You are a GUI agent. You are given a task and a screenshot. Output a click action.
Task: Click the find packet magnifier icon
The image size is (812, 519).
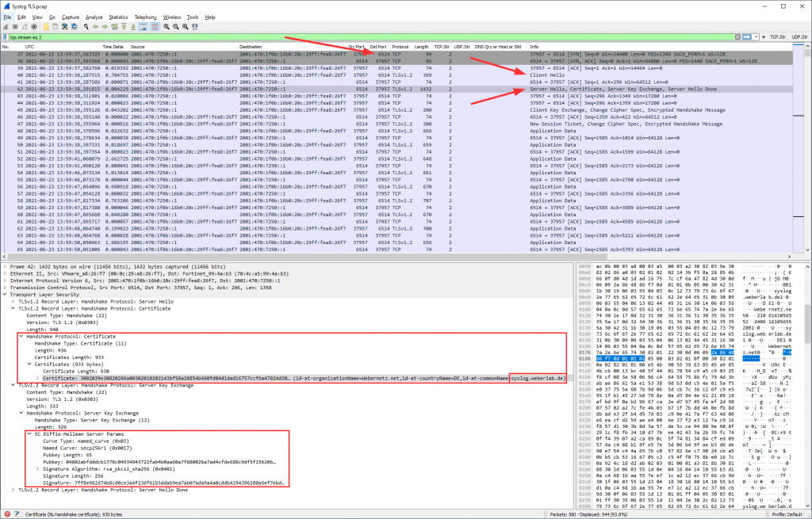[84, 26]
